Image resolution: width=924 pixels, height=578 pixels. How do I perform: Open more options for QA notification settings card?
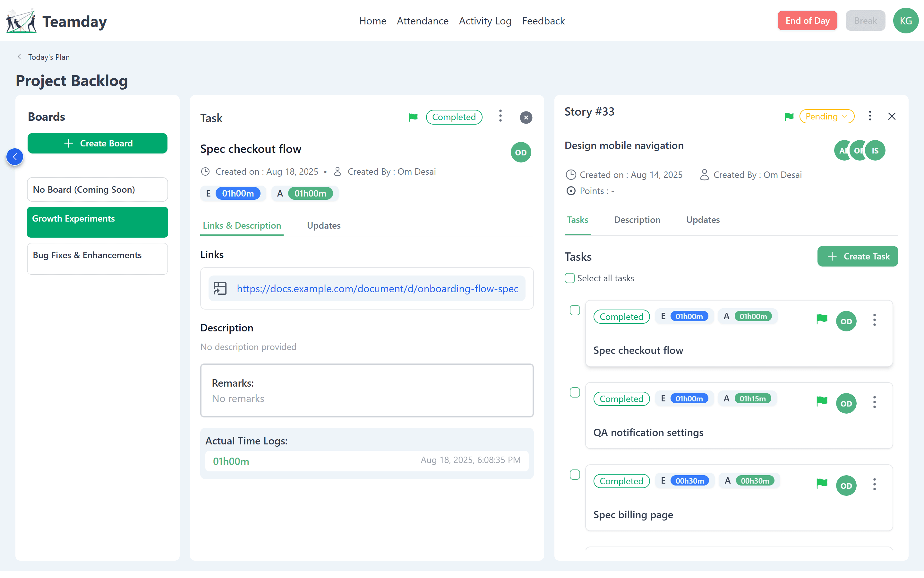[x=874, y=402]
